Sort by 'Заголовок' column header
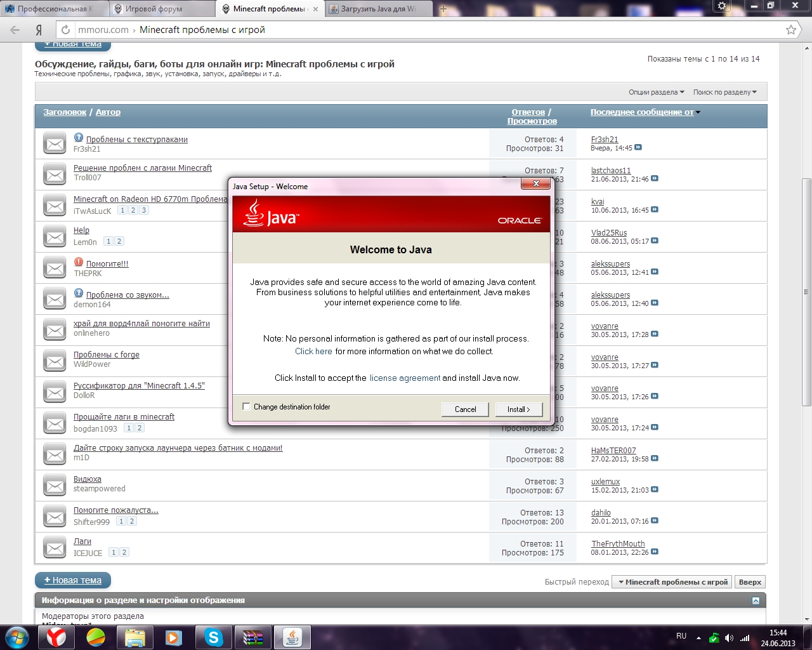 coord(65,112)
